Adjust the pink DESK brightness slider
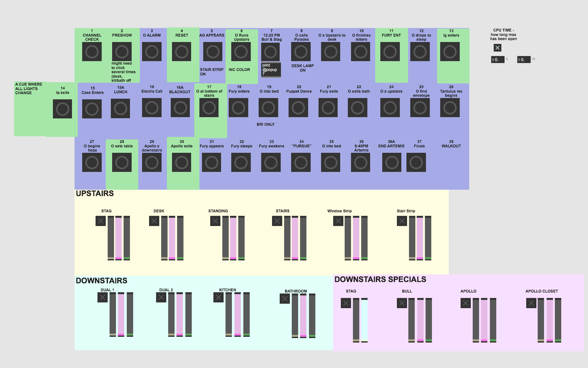Screen dimensions: 588x368 coord(172,238)
